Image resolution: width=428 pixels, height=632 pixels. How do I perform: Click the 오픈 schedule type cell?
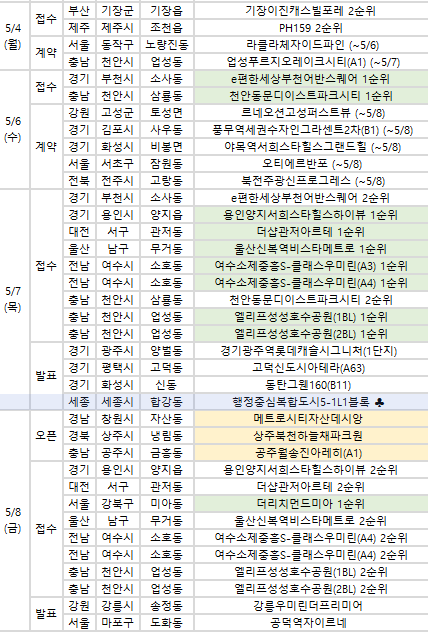pos(46,436)
